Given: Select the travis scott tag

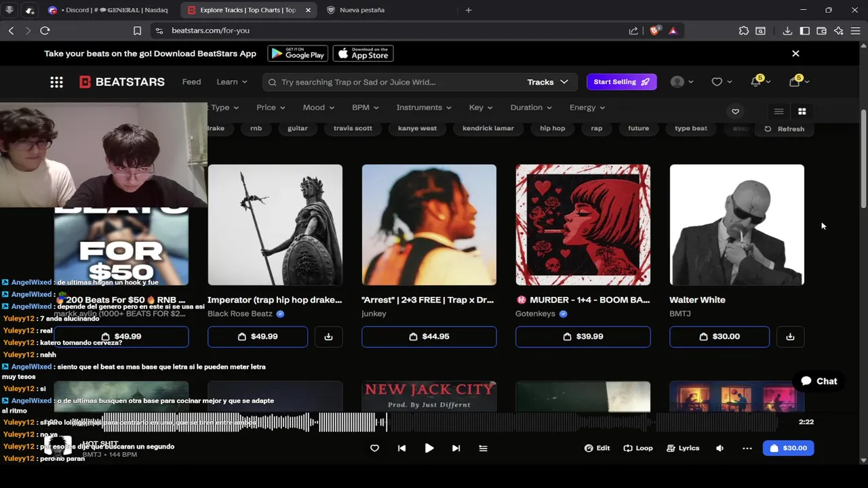Looking at the screenshot, I should pyautogui.click(x=353, y=128).
